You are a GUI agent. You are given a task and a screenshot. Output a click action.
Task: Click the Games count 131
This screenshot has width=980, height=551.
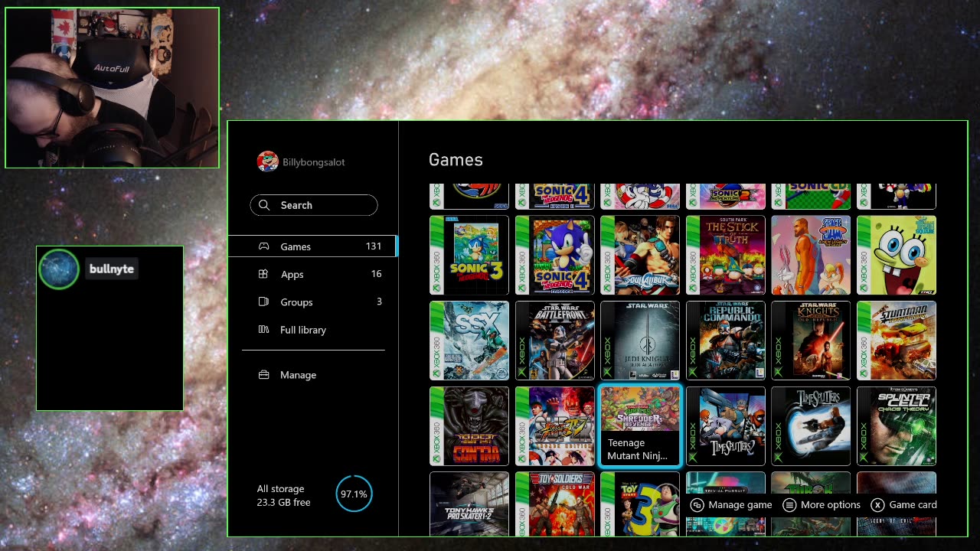pos(374,246)
